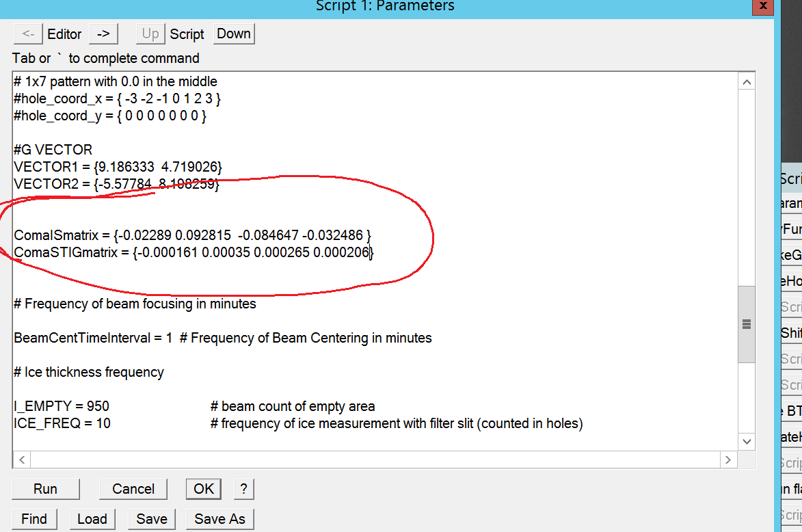Click horizontal scrollbar right arrow
This screenshot has height=532, width=802.
point(728,460)
